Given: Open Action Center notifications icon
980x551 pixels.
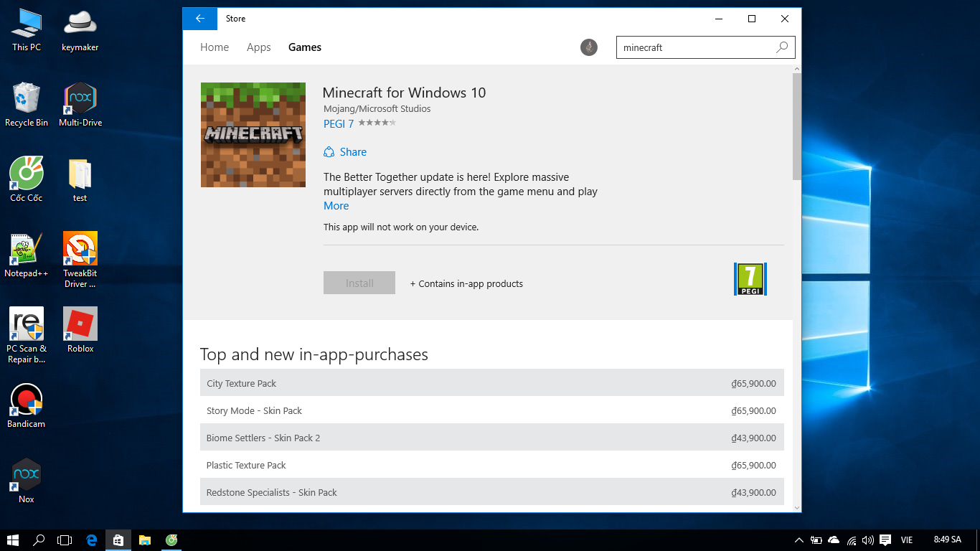Looking at the screenshot, I should [x=885, y=540].
